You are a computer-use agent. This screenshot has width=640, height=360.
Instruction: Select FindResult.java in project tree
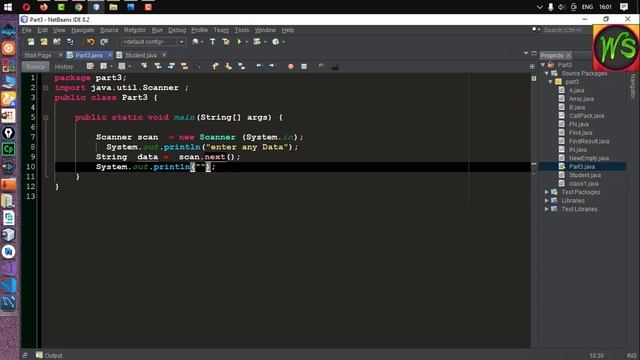(589, 141)
